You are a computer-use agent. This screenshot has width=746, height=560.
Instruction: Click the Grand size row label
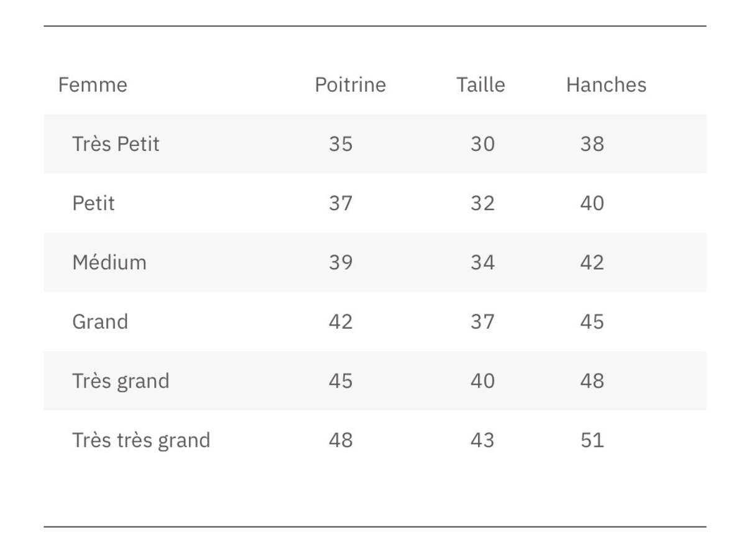[100, 321]
